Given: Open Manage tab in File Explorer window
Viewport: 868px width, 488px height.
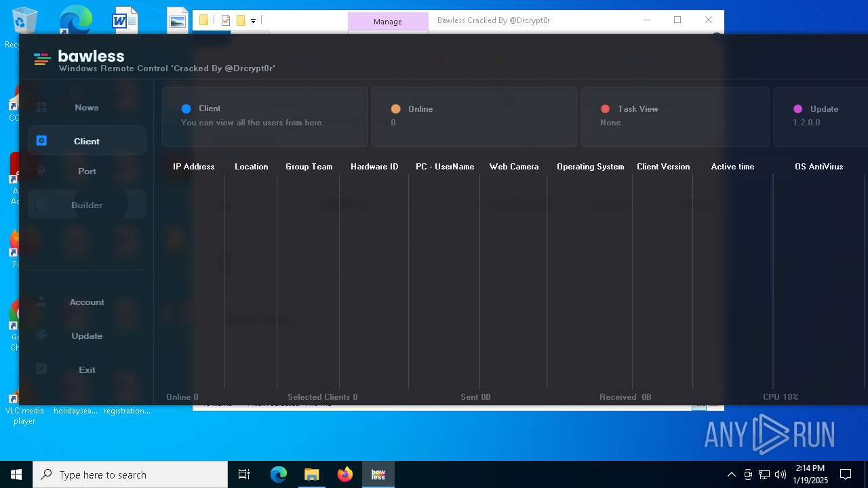Looking at the screenshot, I should click(x=388, y=22).
